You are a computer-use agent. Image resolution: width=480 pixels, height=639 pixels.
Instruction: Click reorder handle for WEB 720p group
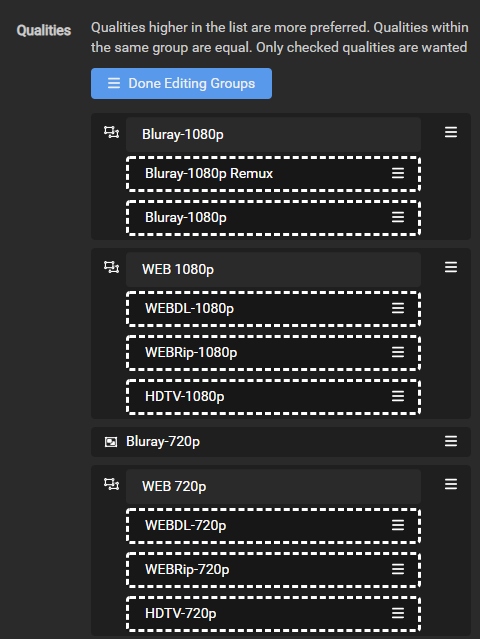451,484
